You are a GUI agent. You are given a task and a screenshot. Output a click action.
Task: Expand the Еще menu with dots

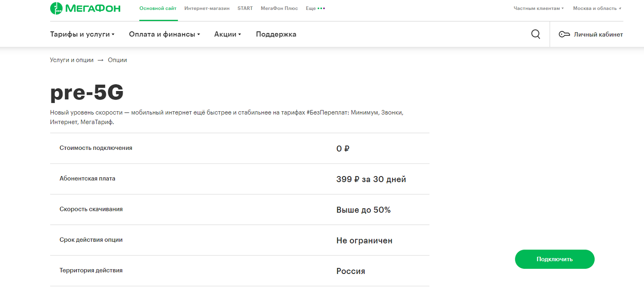(x=315, y=8)
